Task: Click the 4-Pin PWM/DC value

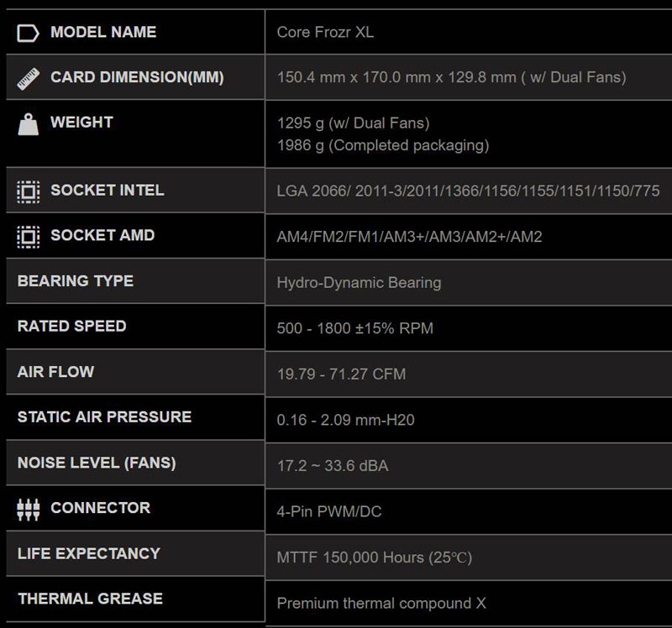Action: tap(328, 511)
